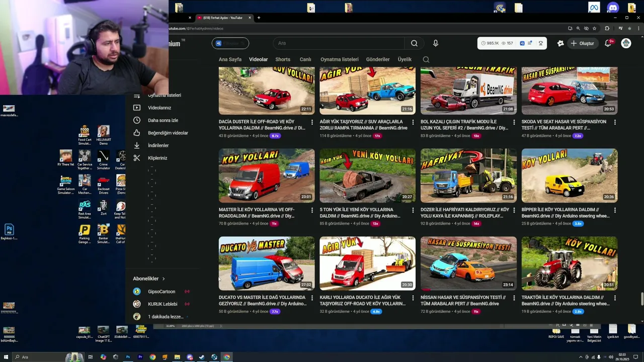Open more options for Dacia Duster video

pyautogui.click(x=312, y=122)
